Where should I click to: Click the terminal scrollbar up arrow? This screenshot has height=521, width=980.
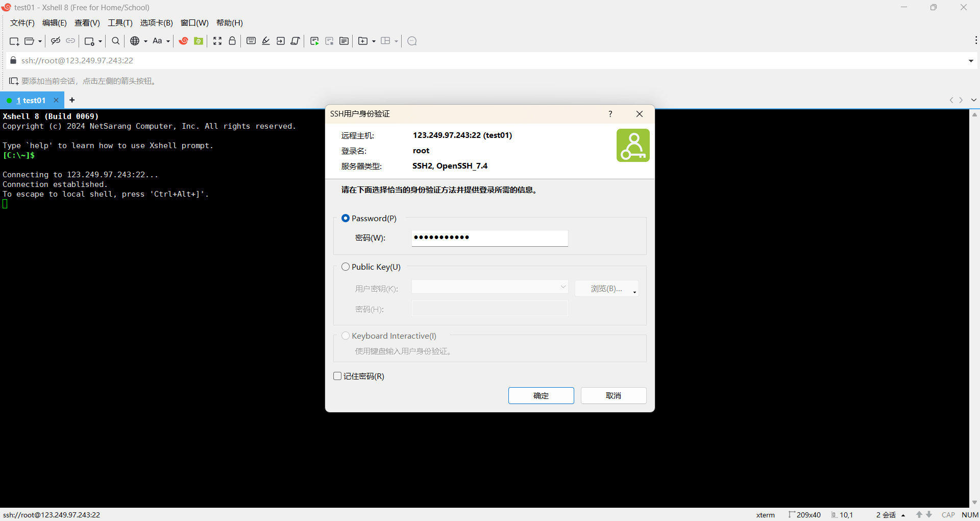pos(974,114)
